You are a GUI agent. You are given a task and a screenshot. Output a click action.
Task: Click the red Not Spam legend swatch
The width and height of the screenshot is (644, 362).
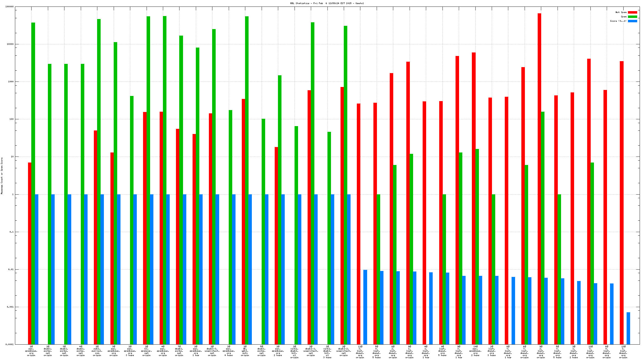[632, 12]
